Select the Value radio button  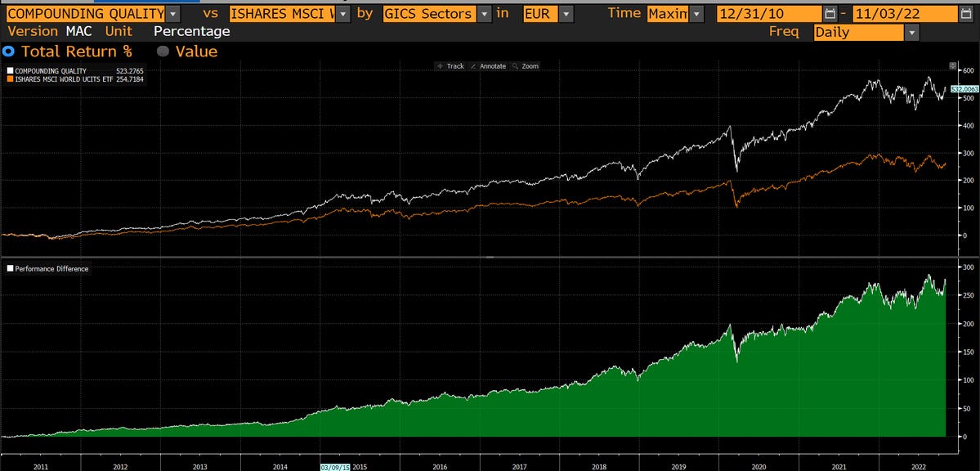161,51
